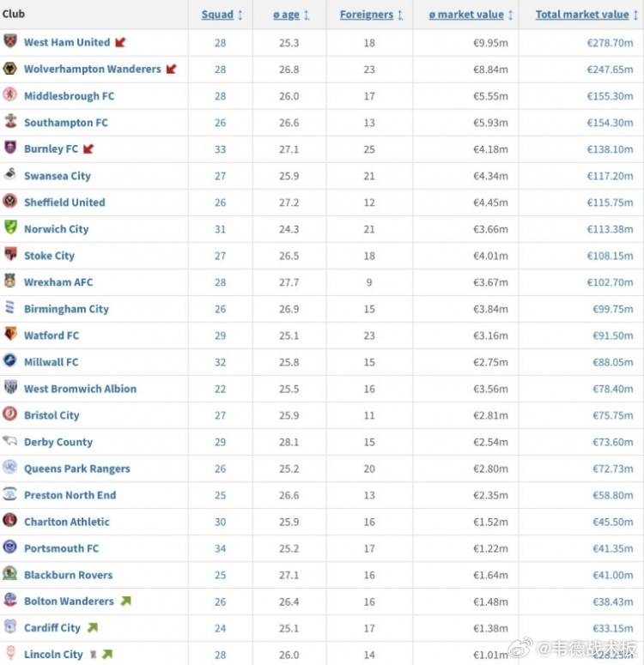Image resolution: width=644 pixels, height=665 pixels.
Task: Sort by average age using arrow icon
Action: tap(307, 15)
